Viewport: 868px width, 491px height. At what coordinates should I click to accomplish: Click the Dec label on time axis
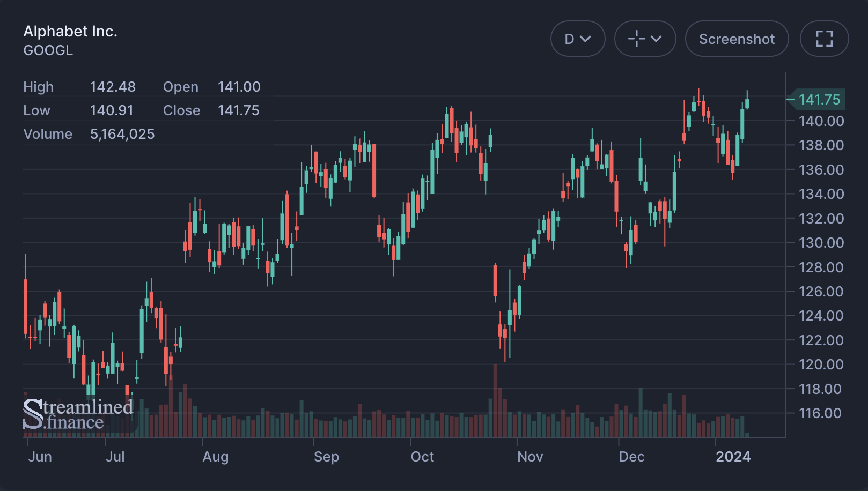pos(631,457)
